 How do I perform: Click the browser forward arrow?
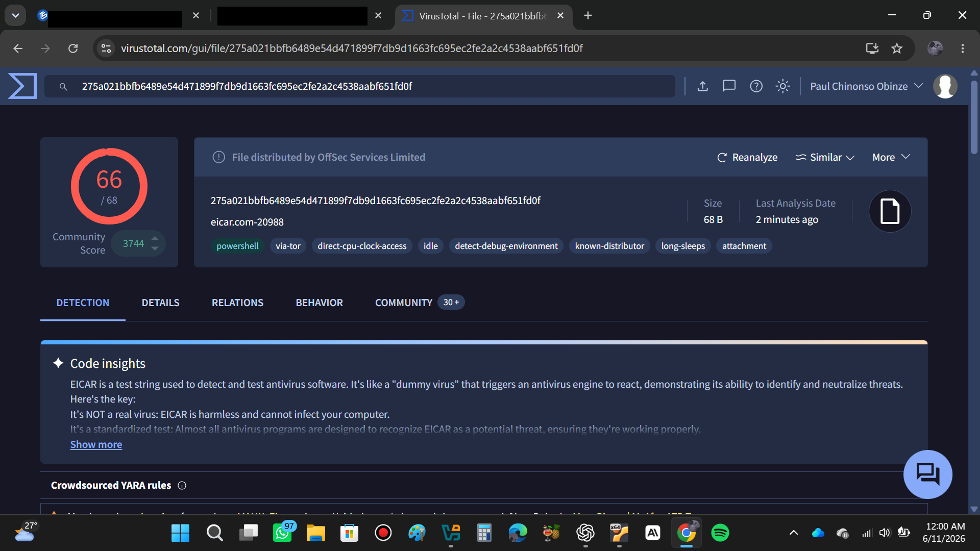pyautogui.click(x=45, y=48)
